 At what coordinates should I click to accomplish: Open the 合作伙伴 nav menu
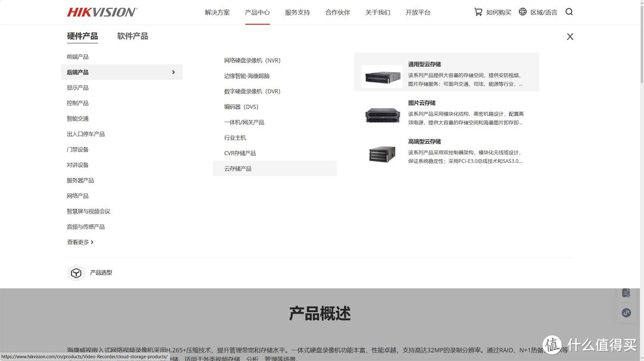(x=338, y=13)
